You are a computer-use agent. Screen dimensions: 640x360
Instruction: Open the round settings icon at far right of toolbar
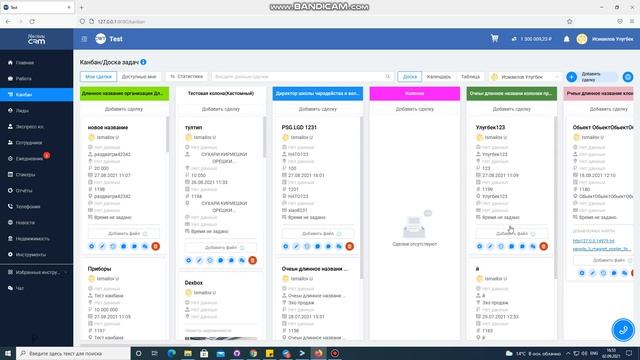[x=628, y=77]
